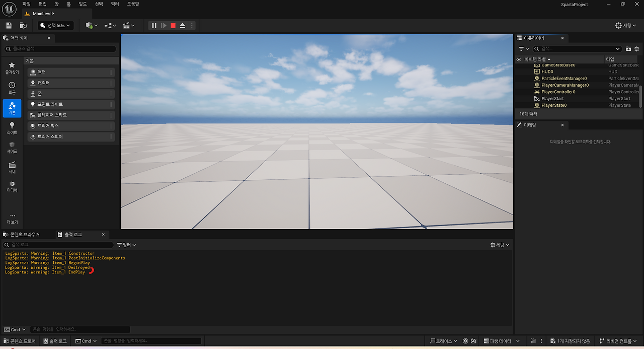Select 포인트 라이트 in the placement list
Image resolution: width=644 pixels, height=349 pixels.
click(71, 104)
